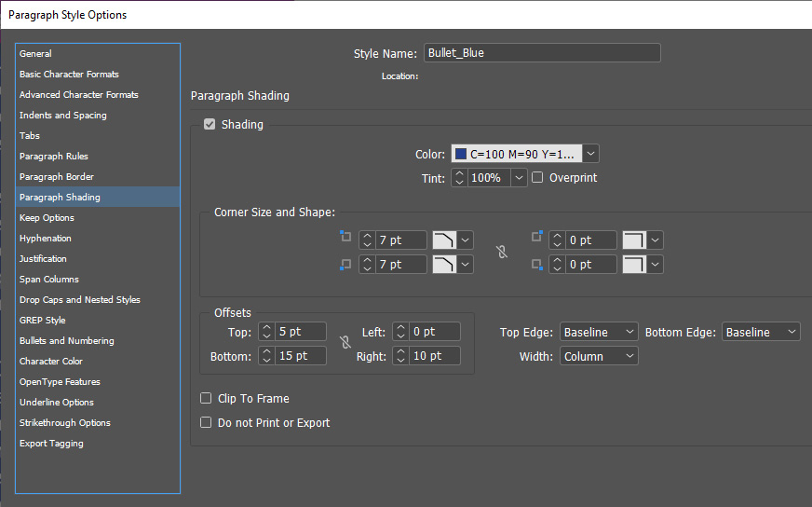This screenshot has height=507, width=812.
Task: Open Underline Options section
Action: point(98,403)
